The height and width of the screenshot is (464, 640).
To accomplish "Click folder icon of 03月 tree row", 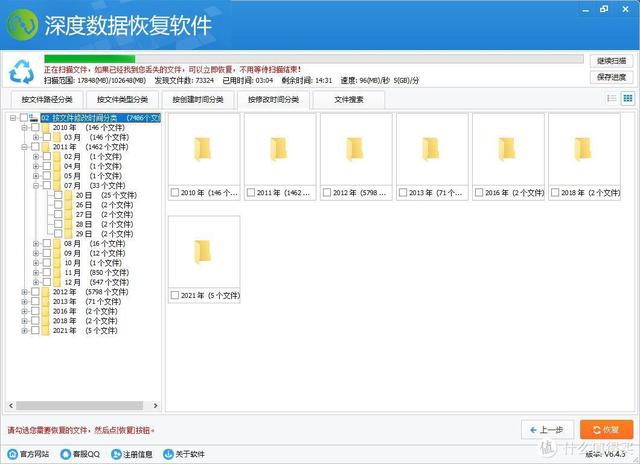I will [x=57, y=137].
